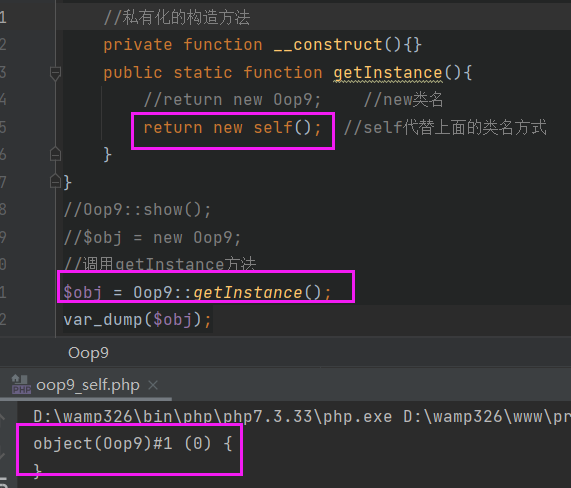Click the var_dump function name

[103, 320]
